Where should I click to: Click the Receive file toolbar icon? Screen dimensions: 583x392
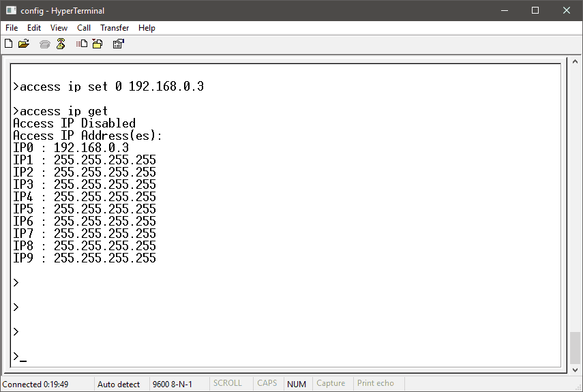(x=98, y=44)
